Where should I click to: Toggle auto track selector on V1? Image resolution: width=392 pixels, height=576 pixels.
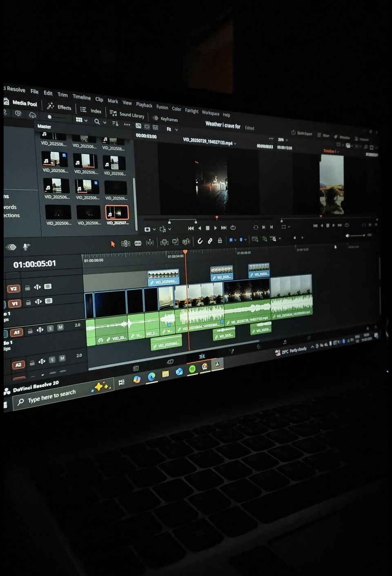click(38, 301)
